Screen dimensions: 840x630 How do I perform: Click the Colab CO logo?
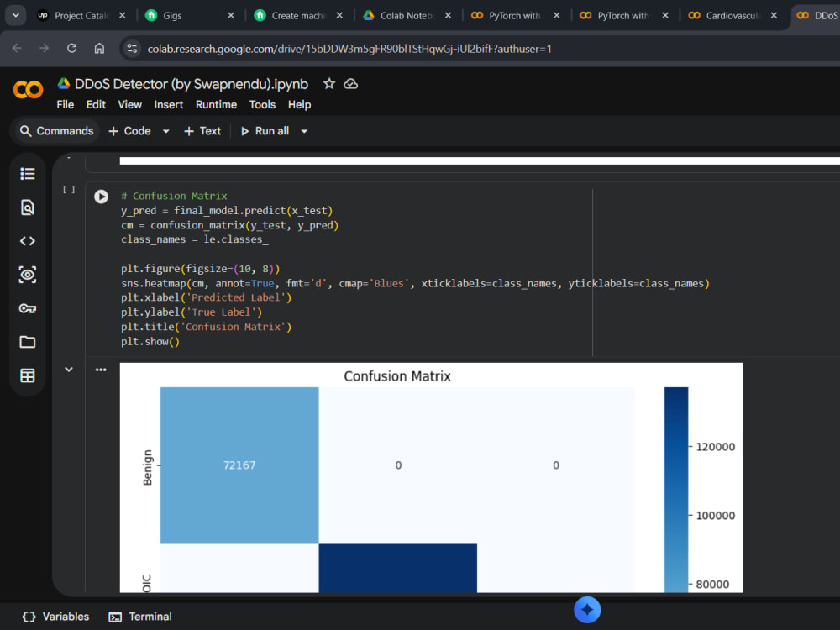coord(28,90)
